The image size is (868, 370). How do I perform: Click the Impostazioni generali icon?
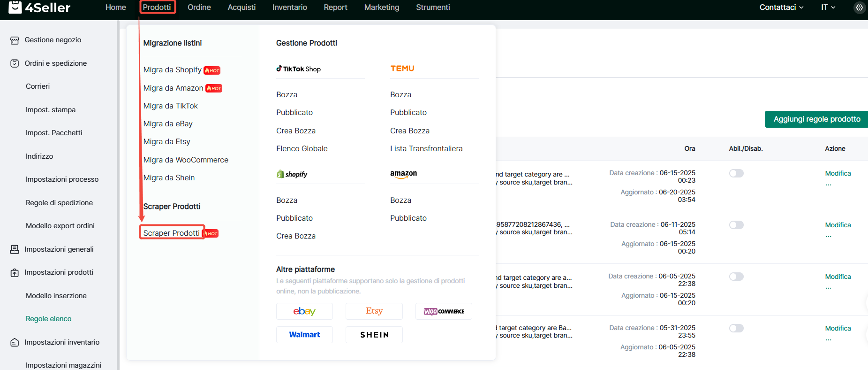15,249
